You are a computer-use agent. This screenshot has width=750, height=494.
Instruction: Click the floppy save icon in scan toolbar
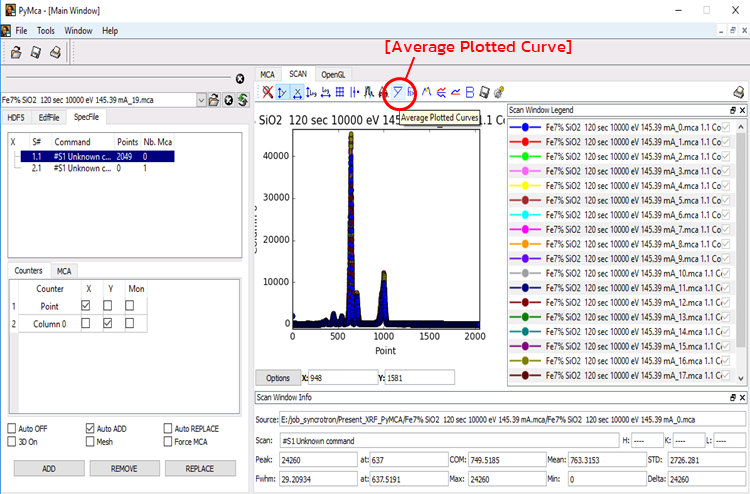coord(485,92)
